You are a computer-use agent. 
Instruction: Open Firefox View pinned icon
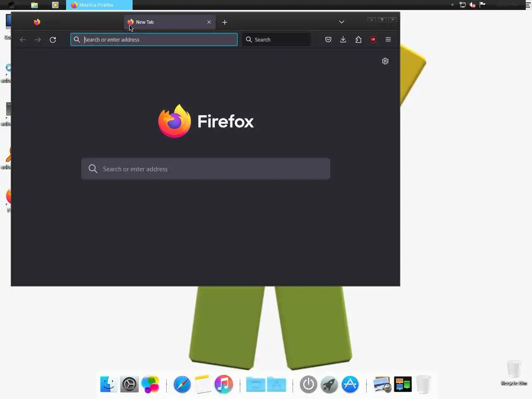point(37,22)
